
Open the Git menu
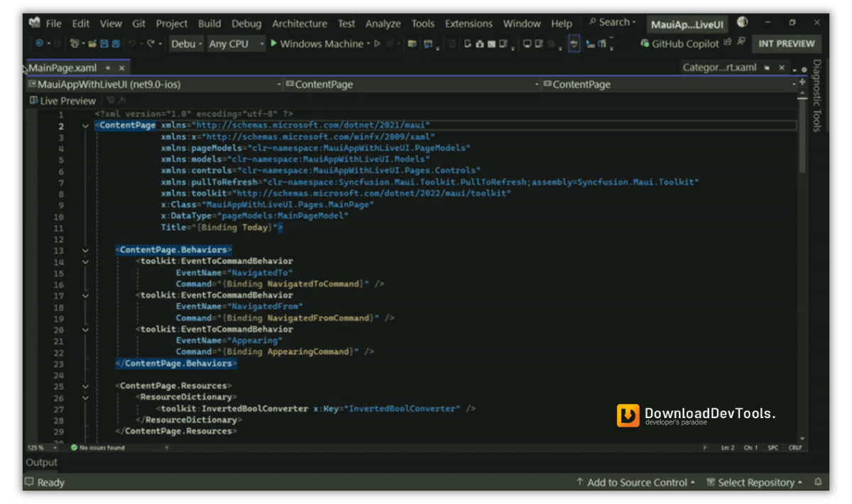click(x=139, y=24)
